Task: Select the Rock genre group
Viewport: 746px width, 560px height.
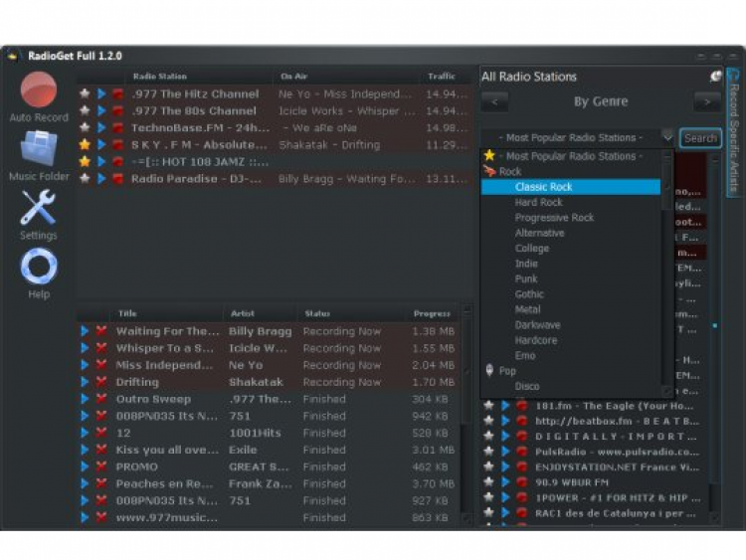Action: click(x=571, y=171)
